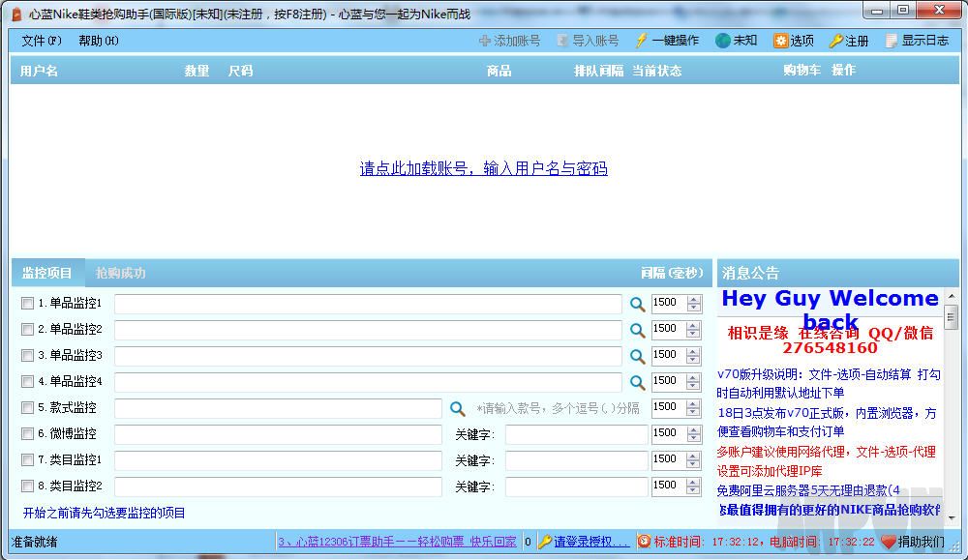Click the 购物车 column header
968x560 pixels.
click(x=802, y=71)
